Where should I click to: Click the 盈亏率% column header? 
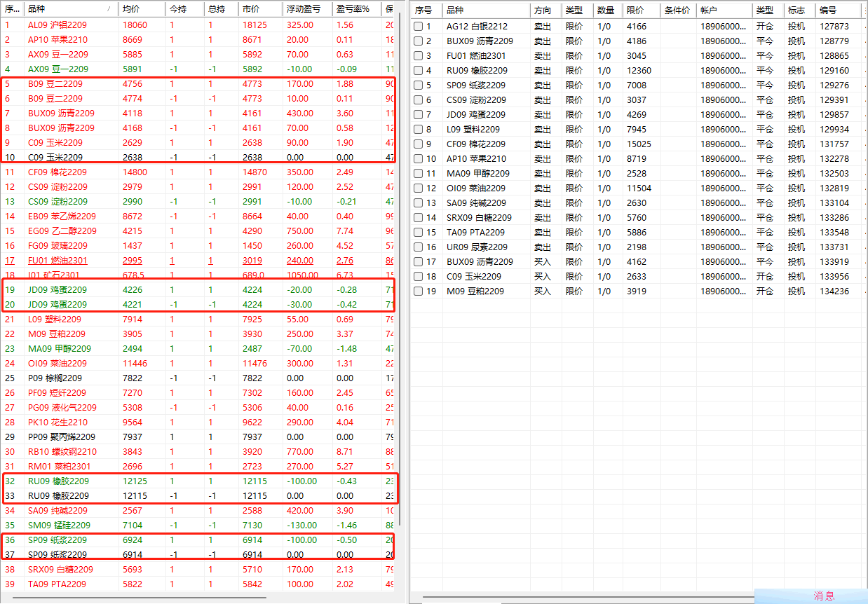pyautogui.click(x=353, y=9)
